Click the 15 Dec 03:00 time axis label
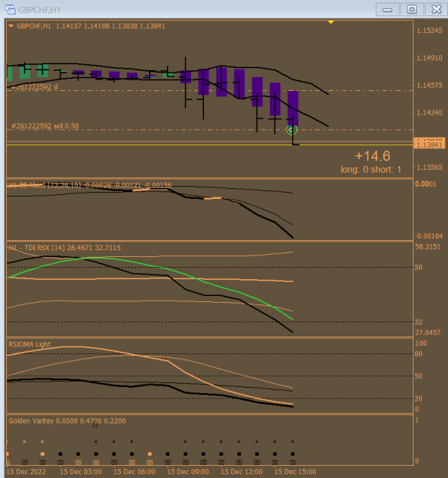This screenshot has height=478, width=448. point(81,472)
